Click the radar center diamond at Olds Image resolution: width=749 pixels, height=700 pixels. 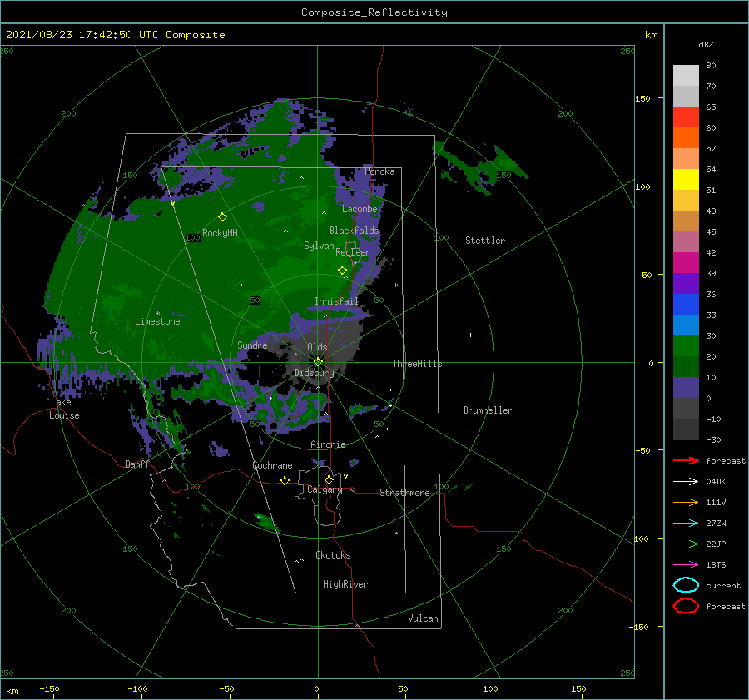318,362
